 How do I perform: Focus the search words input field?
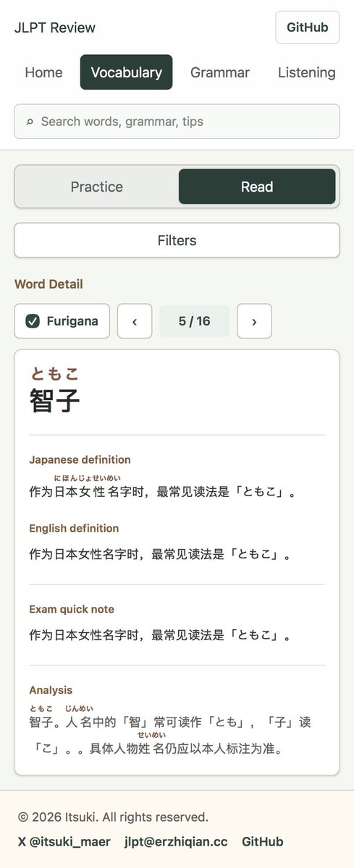click(177, 122)
